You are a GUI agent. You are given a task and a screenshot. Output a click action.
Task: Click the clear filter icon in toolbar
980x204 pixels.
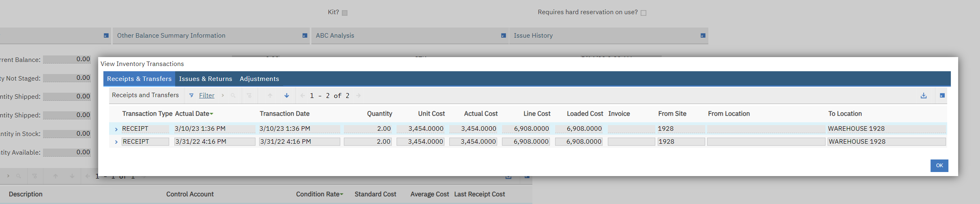click(249, 96)
